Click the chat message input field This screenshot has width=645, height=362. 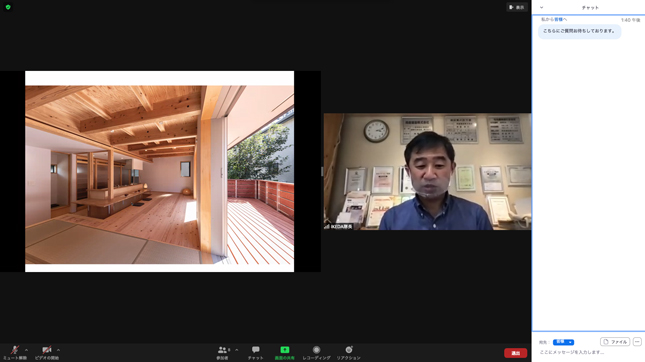[x=588, y=353]
